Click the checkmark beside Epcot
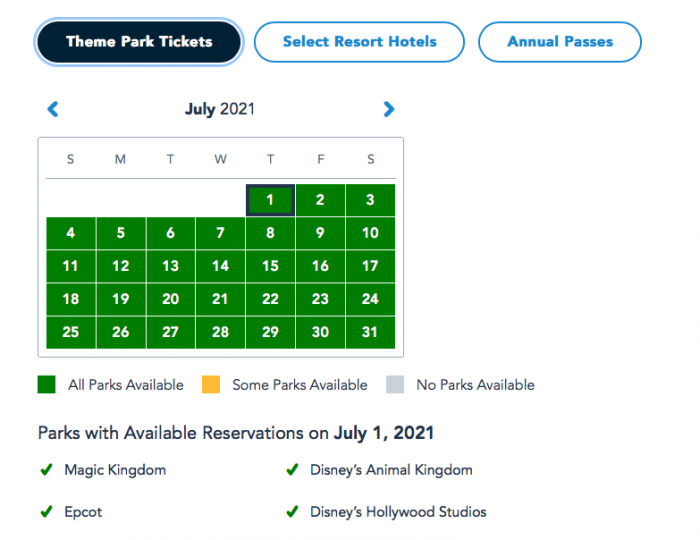Viewport: 700px width, 540px height. (45, 512)
